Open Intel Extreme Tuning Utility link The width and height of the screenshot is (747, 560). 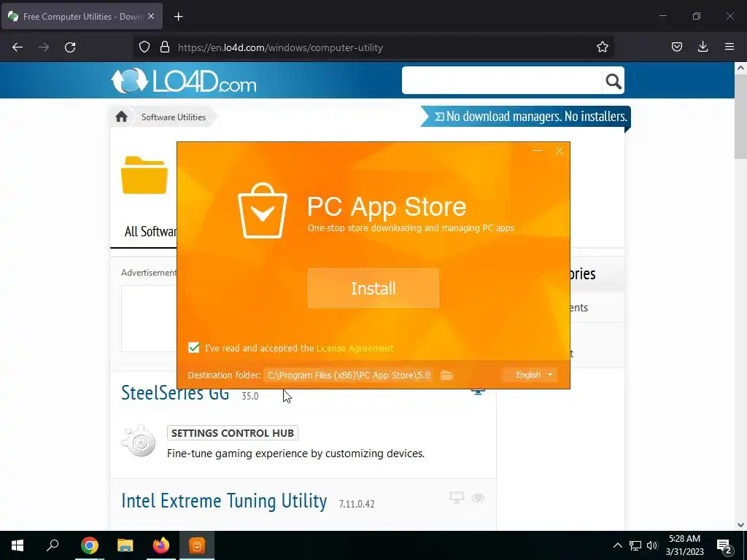[x=224, y=501]
